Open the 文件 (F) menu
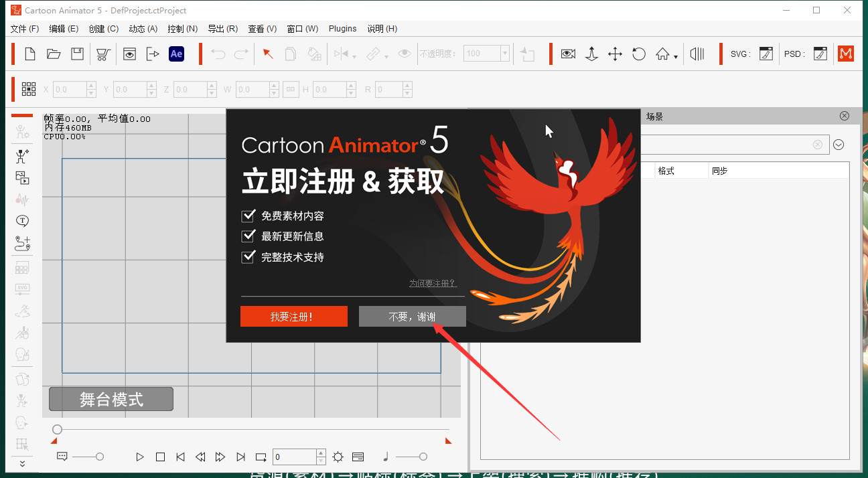868x478 pixels. pyautogui.click(x=25, y=29)
